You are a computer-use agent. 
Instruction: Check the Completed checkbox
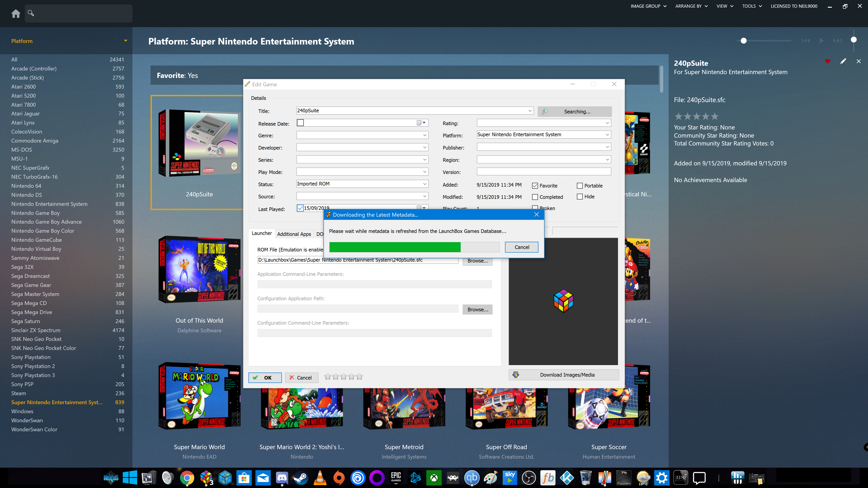pos(535,197)
